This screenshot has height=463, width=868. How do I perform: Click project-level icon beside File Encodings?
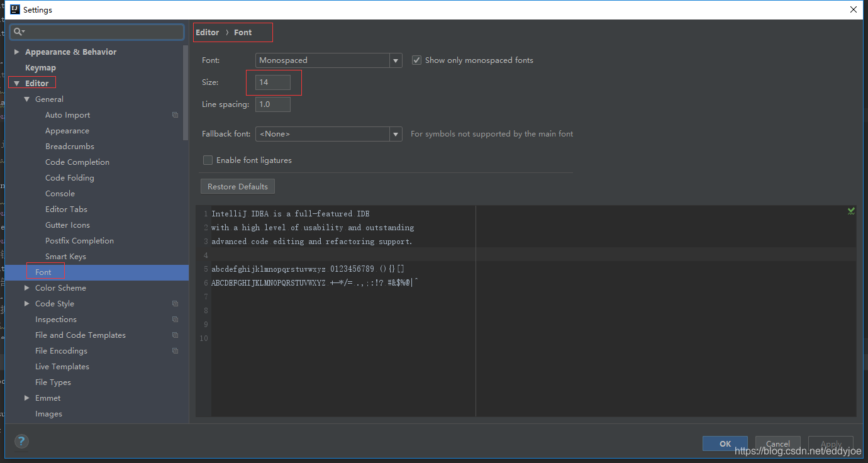point(175,351)
